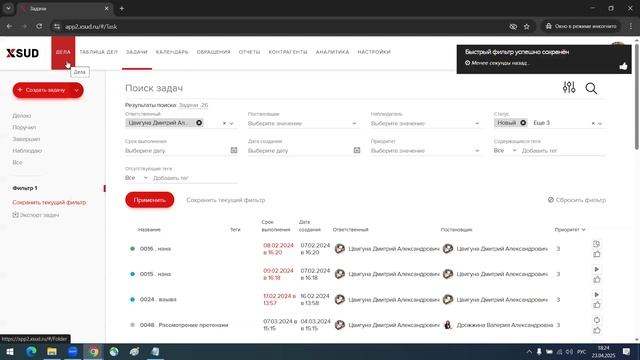The image size is (640, 360).
Task: Click the magnifier search icon
Action: coord(591,88)
